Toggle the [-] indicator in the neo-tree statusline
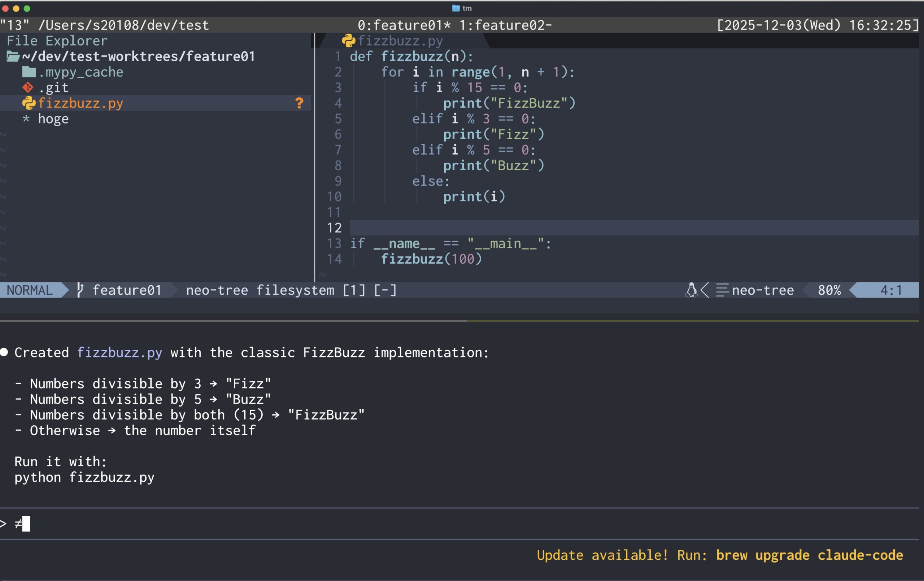This screenshot has width=924, height=581. 385,290
